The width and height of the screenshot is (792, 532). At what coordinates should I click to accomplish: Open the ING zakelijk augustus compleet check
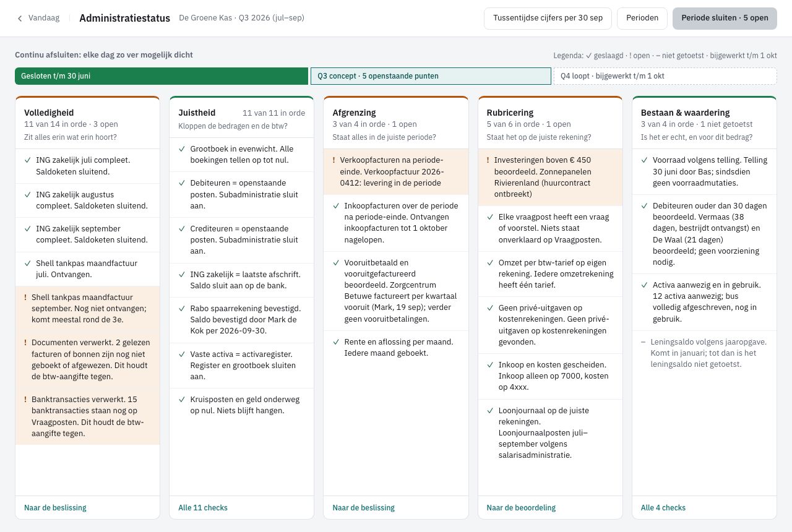point(87,200)
